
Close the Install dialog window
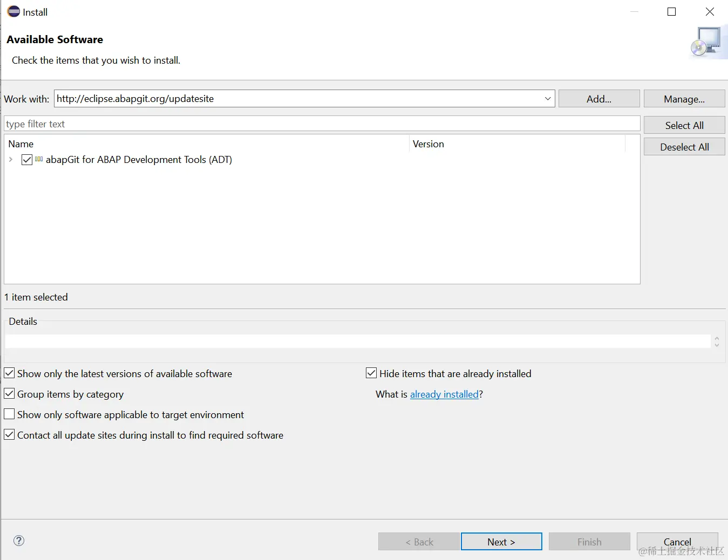710,12
